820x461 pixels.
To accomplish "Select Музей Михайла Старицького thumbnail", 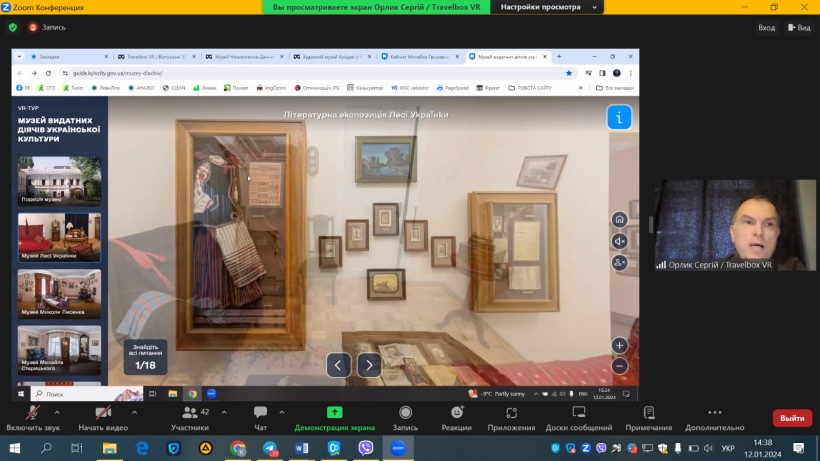I will 59,350.
